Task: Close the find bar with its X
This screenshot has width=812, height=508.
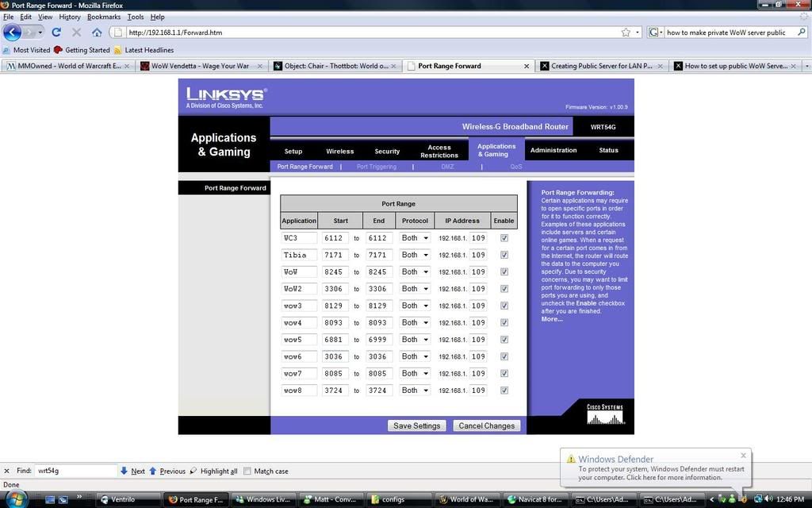Action: coord(6,471)
